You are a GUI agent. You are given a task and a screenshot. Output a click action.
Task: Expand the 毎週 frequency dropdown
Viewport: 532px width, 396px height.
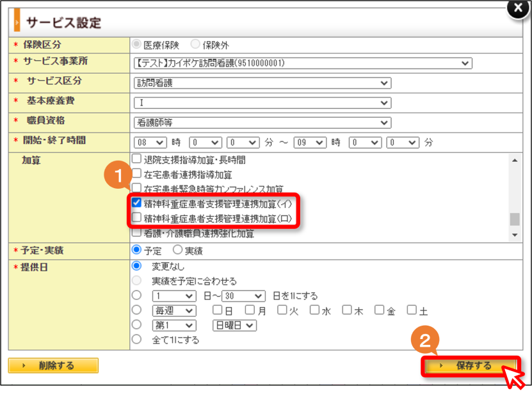click(174, 310)
